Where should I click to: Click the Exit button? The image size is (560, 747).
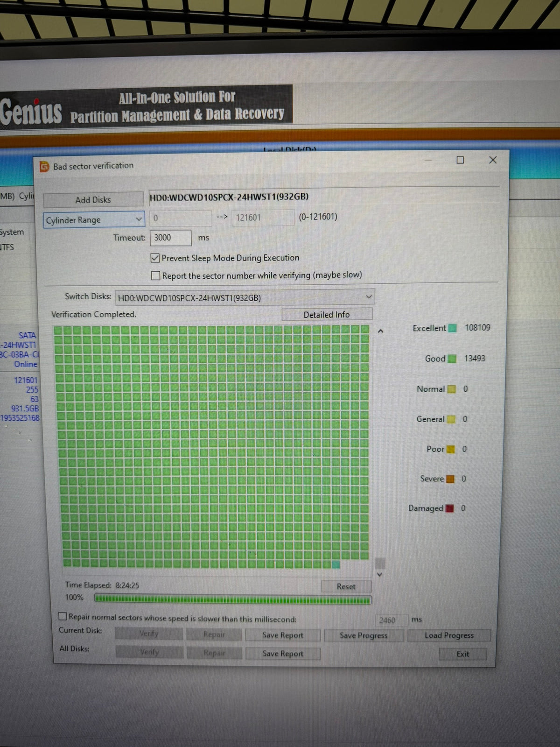463,654
